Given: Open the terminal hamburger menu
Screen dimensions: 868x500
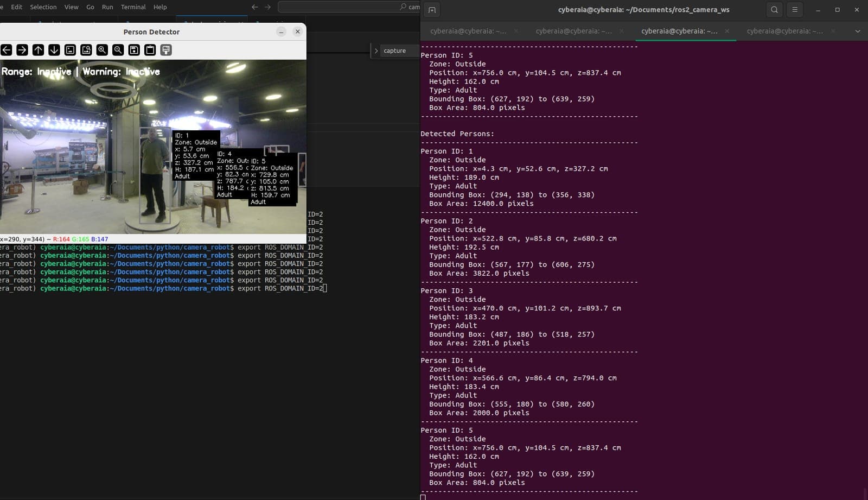Looking at the screenshot, I should tap(795, 10).
